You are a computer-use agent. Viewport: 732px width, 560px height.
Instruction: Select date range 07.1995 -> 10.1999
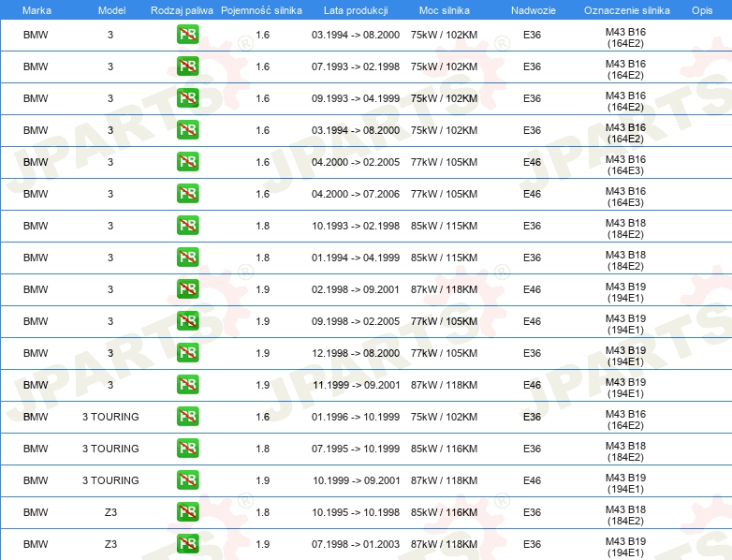[x=356, y=449]
